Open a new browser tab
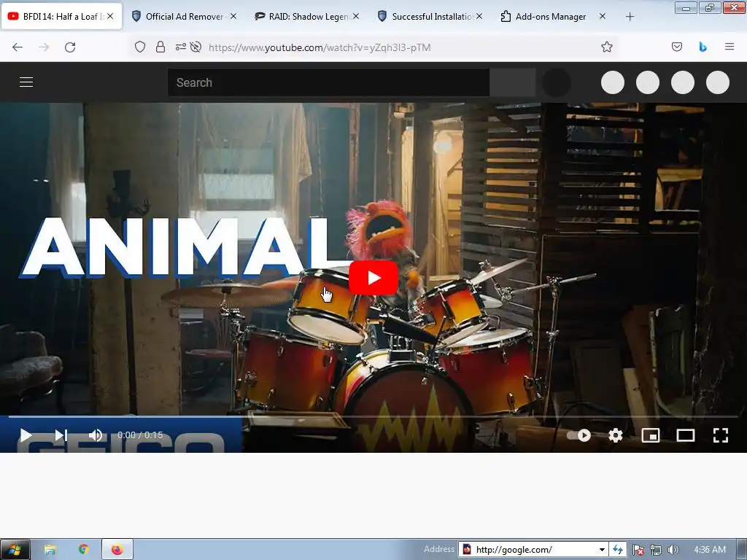 (x=630, y=17)
